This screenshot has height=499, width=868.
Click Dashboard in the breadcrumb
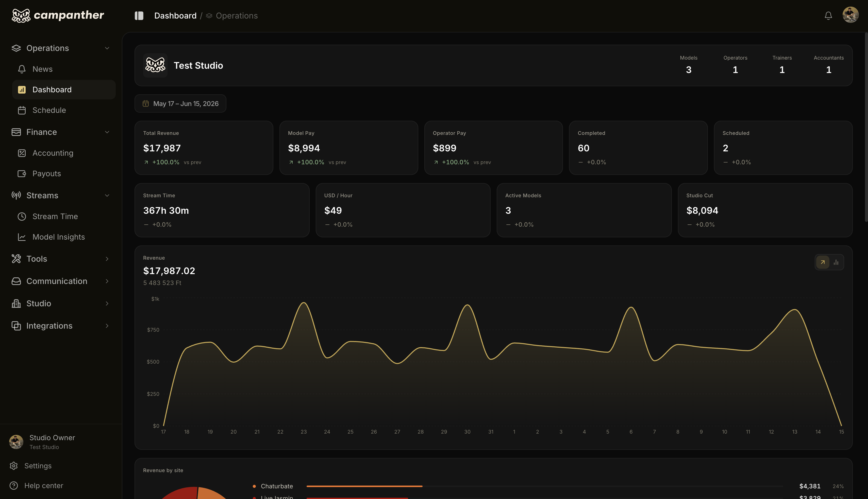175,16
